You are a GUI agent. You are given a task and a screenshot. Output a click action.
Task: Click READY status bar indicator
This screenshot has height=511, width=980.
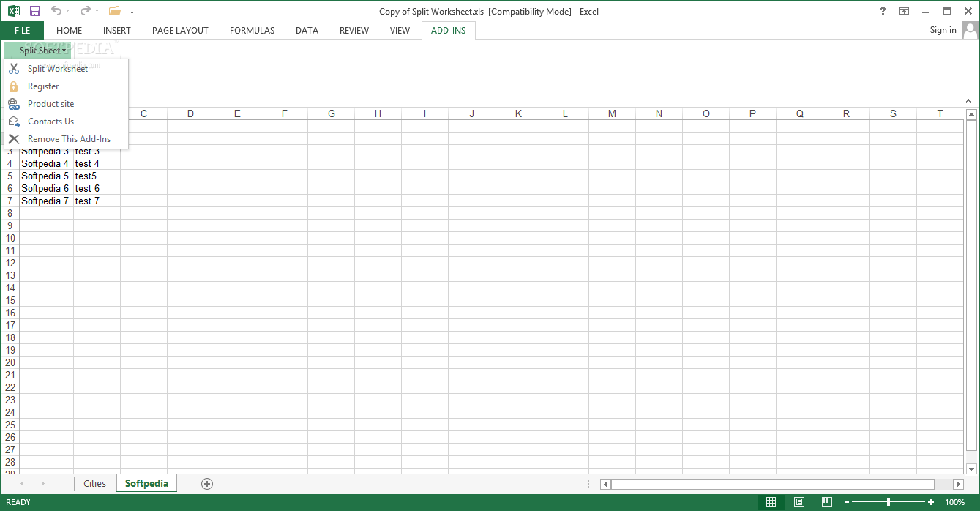(18, 502)
